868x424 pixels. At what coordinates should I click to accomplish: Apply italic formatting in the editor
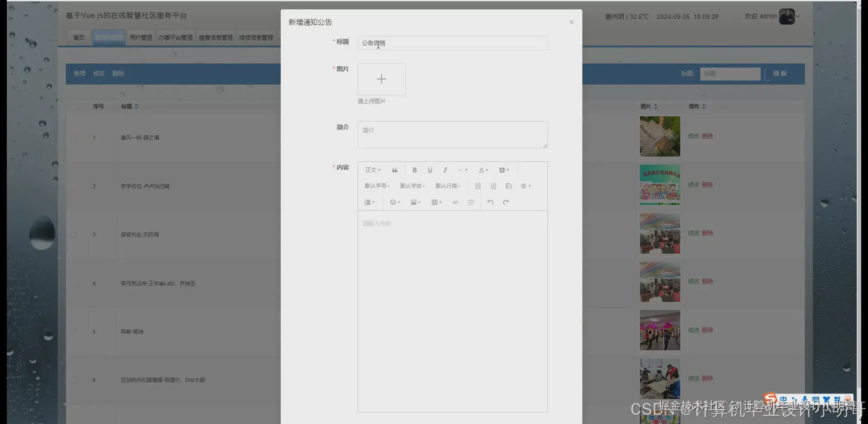[445, 170]
